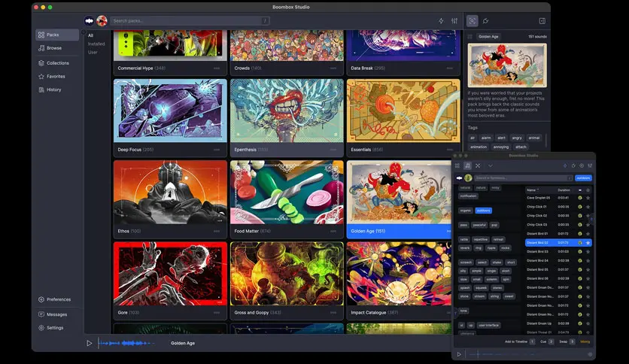Remove the 'outdoors' filter chip beside search
Screen dimensions: 629x364
[x=583, y=178]
